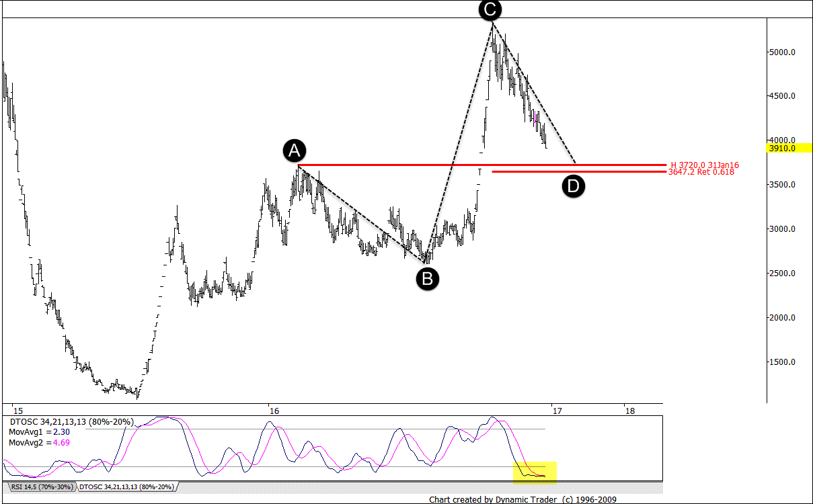Click the 3647.2 Ret 0.618 label
813x504 pixels.
tap(701, 172)
